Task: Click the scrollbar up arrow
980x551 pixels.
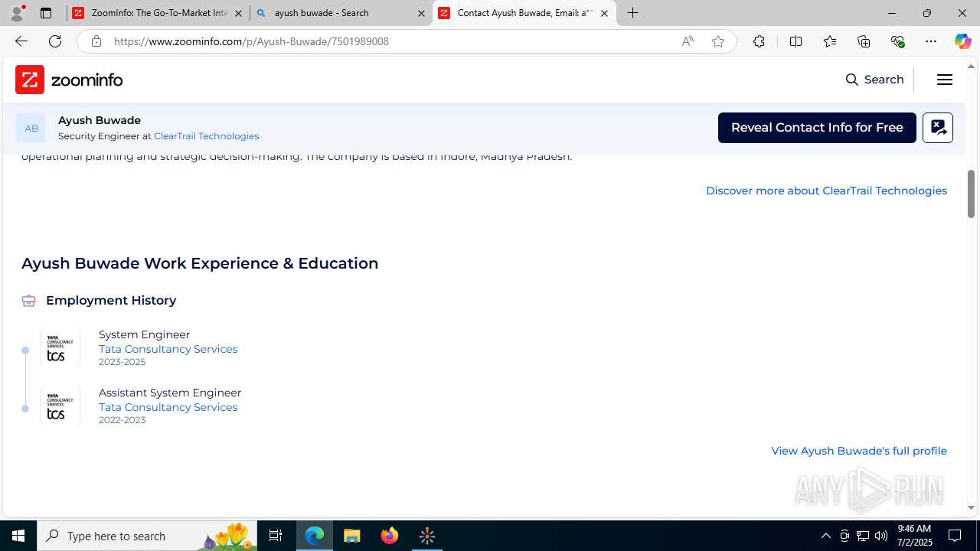Action: point(972,67)
